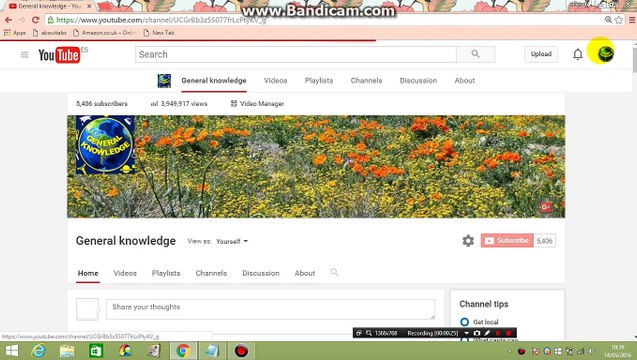Open the Amazon.co.uk bookmark

tap(104, 33)
